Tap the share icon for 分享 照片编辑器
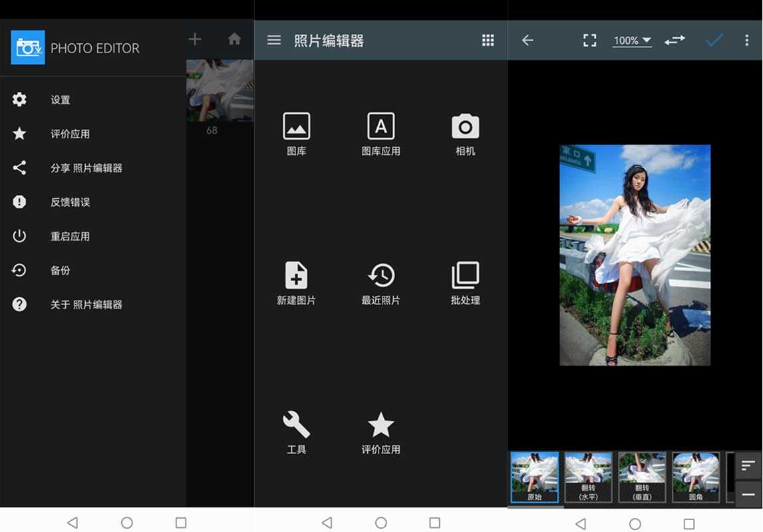The height and width of the screenshot is (532, 763). tap(19, 168)
